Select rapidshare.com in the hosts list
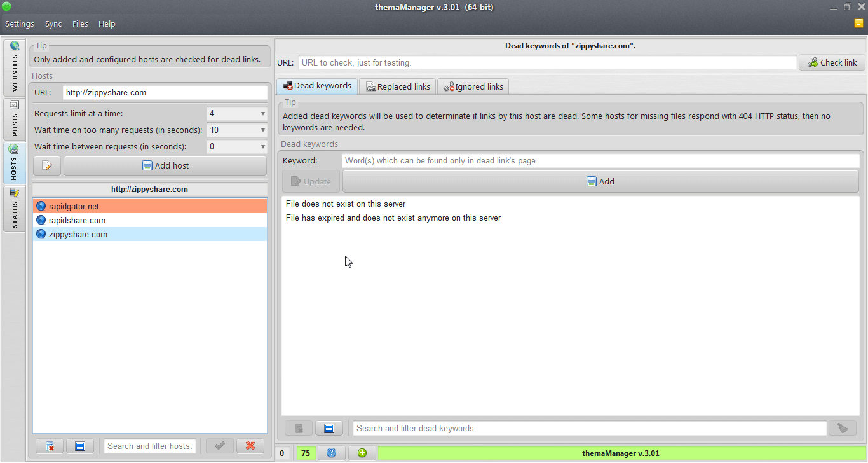This screenshot has height=463, width=868. (x=150, y=220)
